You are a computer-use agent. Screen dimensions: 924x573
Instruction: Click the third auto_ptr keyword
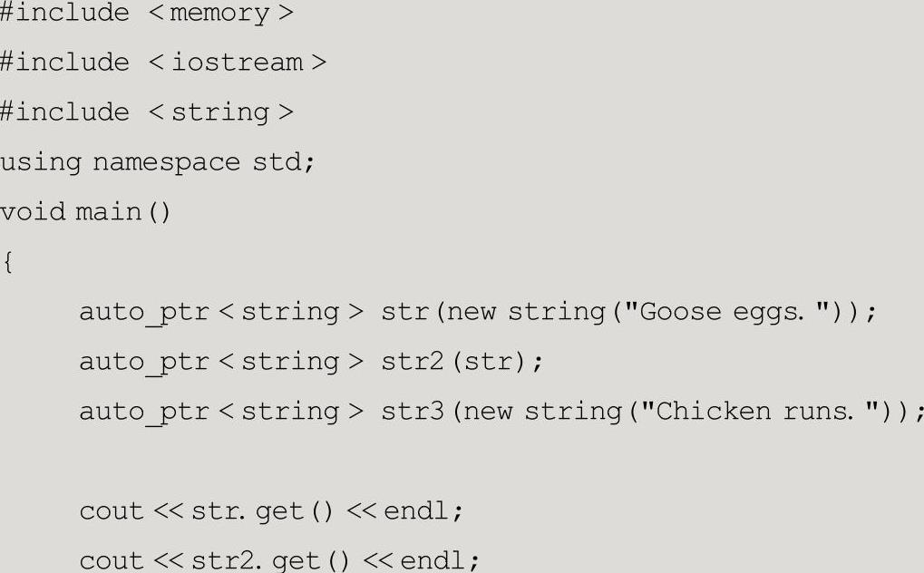pos(144,412)
